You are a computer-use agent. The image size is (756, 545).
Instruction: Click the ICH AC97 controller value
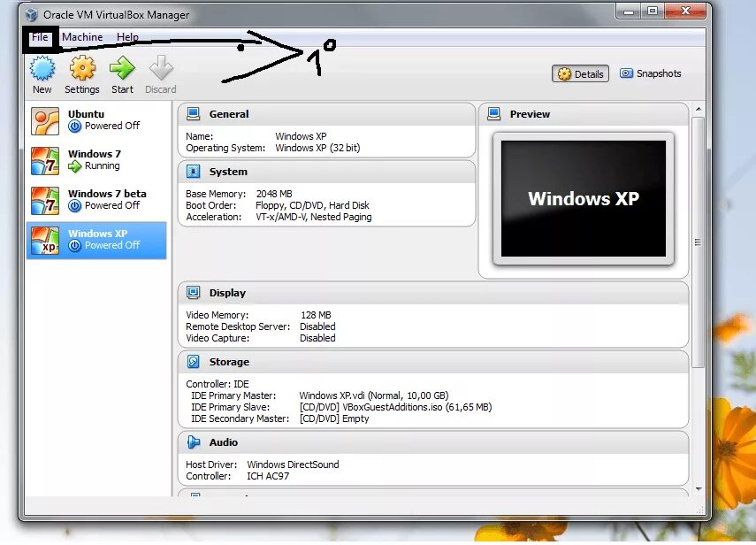tap(268, 476)
